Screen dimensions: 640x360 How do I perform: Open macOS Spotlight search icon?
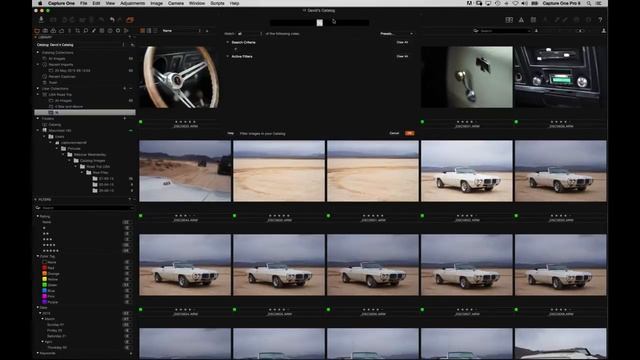(x=589, y=3)
